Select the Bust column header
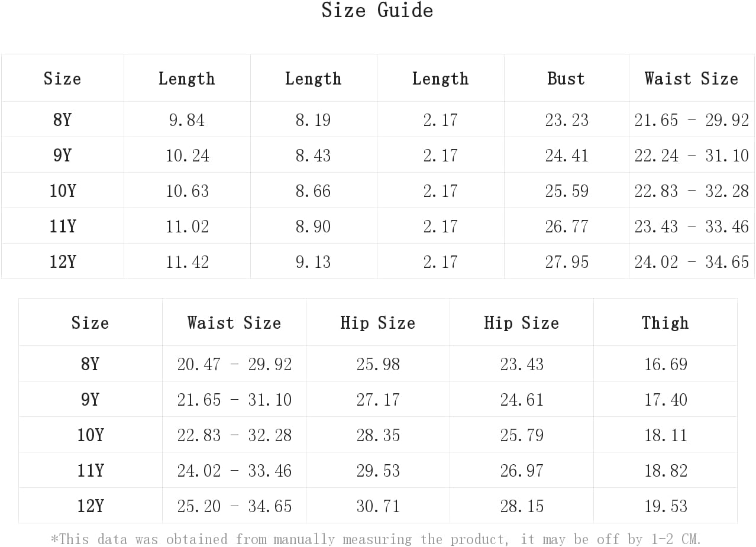 pos(566,79)
